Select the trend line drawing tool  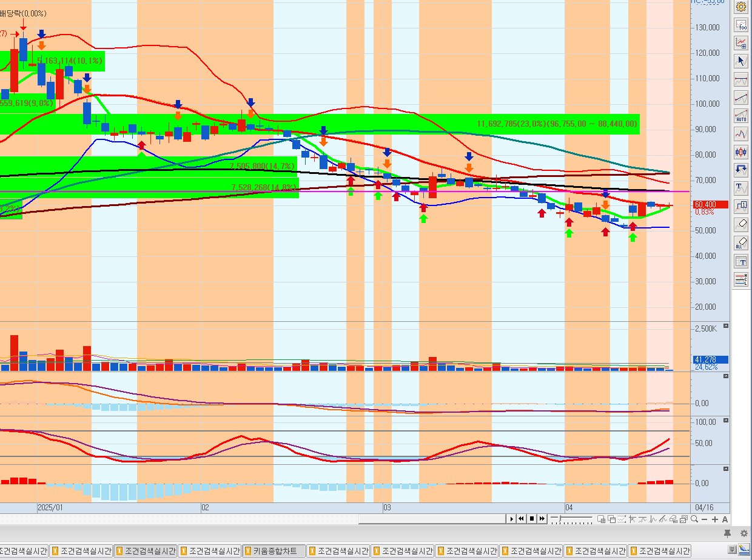point(741,98)
